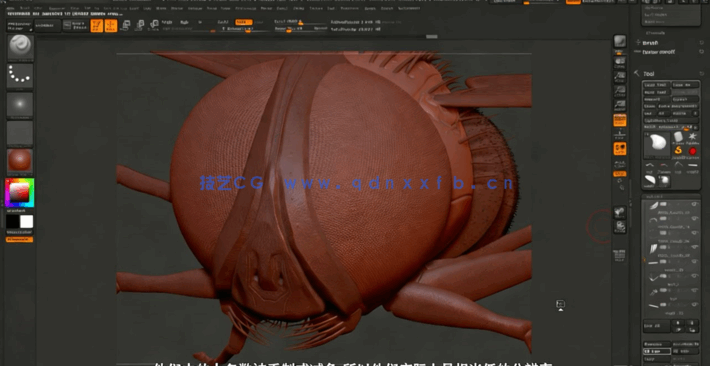Click the Import button in Tool palette

click(656, 99)
